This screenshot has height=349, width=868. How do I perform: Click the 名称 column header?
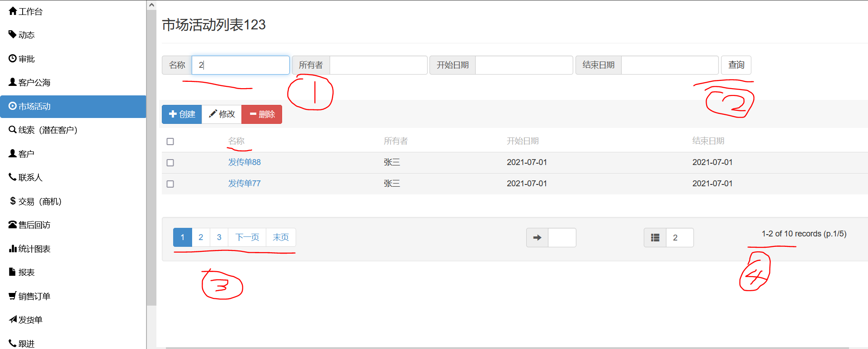(236, 141)
